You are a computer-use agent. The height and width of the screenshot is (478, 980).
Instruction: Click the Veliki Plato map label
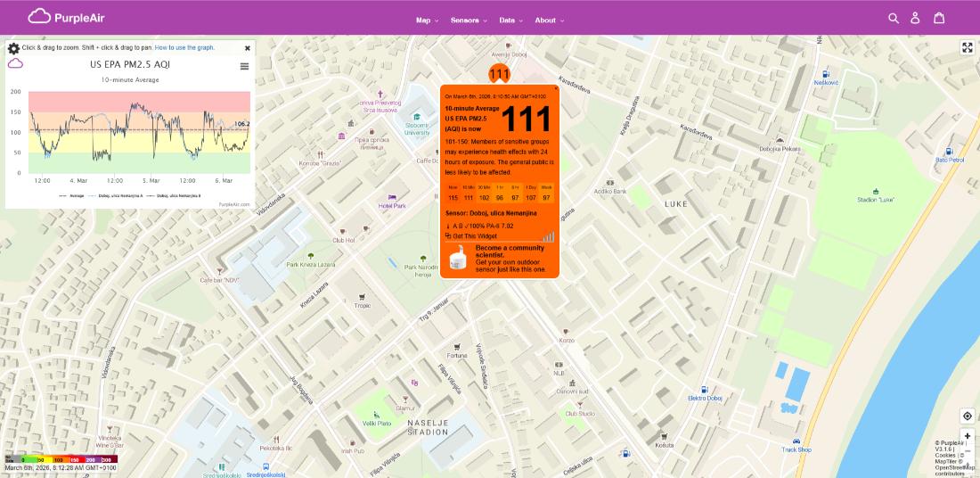point(377,424)
